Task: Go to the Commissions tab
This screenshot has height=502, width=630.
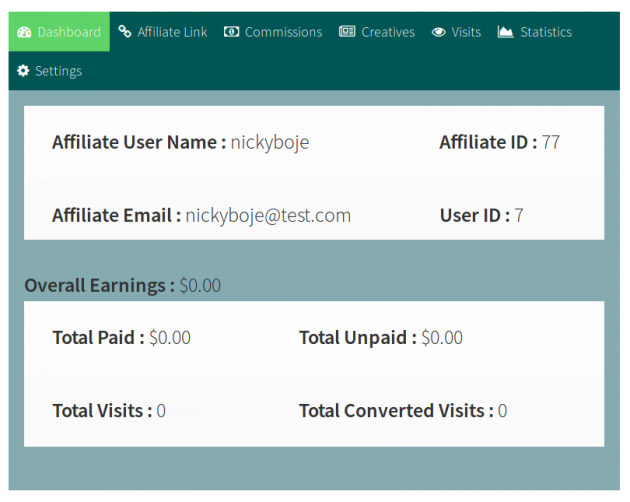Action: point(273,32)
